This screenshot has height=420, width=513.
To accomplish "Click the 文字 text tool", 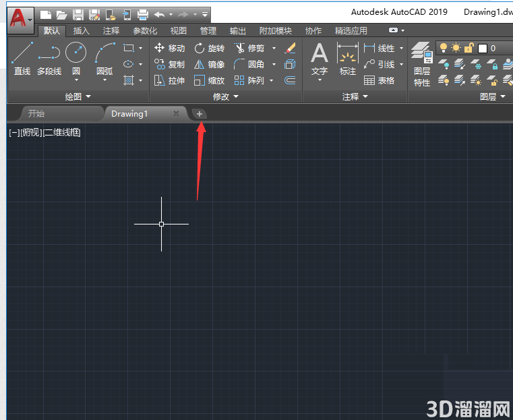I will (320, 61).
